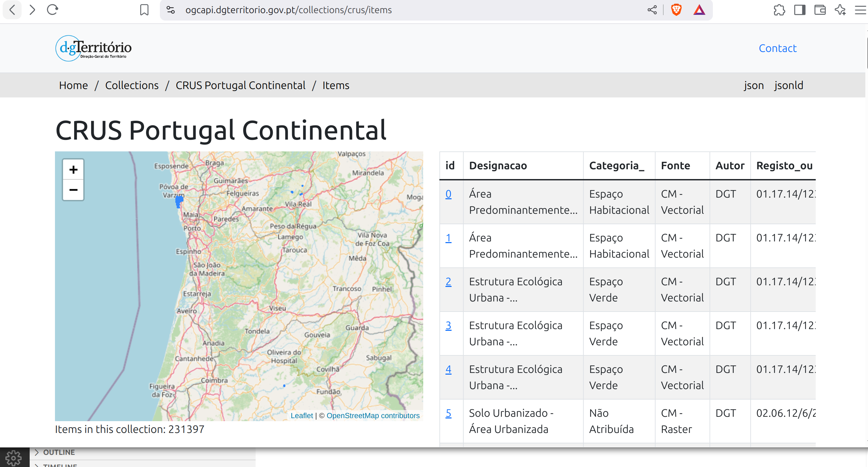Click the Brave Rewards triangle icon

699,10
